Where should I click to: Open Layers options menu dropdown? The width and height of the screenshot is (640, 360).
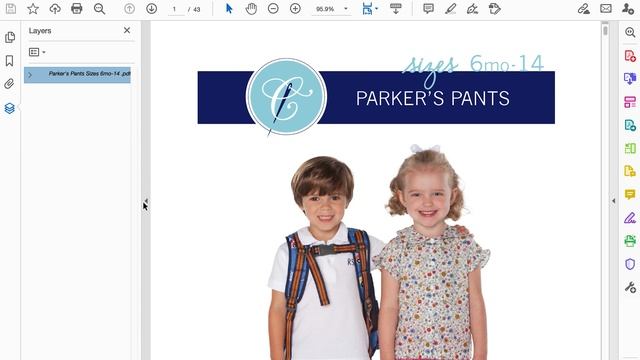37,52
